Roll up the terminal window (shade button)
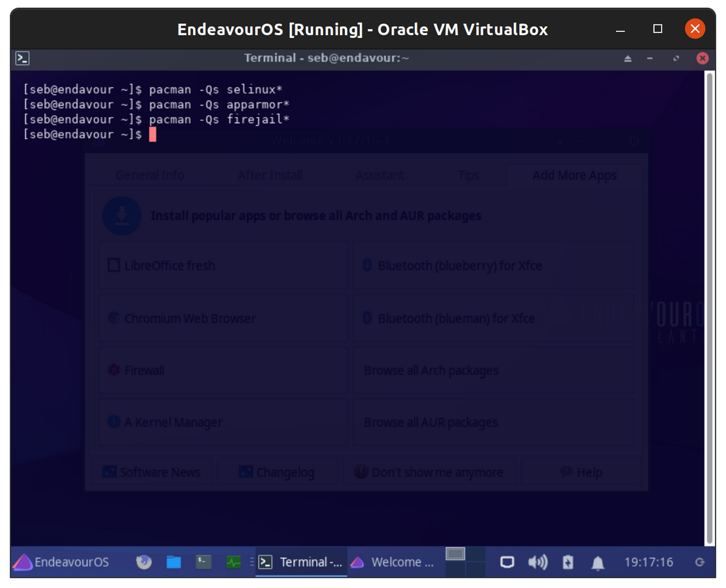This screenshot has width=726, height=588. pos(628,58)
